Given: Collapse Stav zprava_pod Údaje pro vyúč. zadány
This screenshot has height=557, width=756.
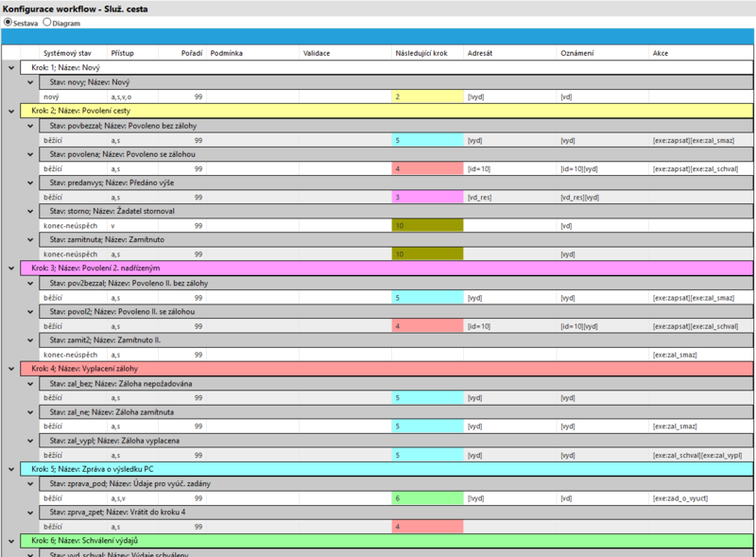Looking at the screenshot, I should pyautogui.click(x=30, y=483).
